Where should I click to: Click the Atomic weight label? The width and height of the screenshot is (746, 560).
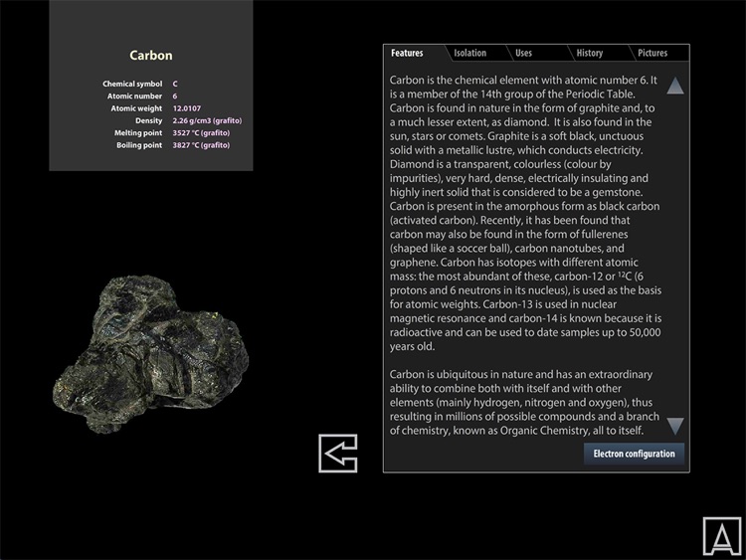pyautogui.click(x=136, y=108)
